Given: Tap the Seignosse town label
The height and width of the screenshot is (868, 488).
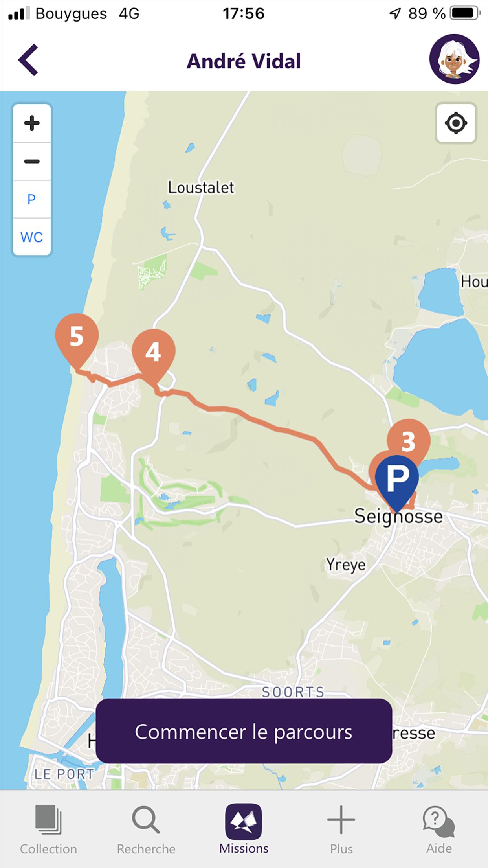Looking at the screenshot, I should (x=398, y=516).
